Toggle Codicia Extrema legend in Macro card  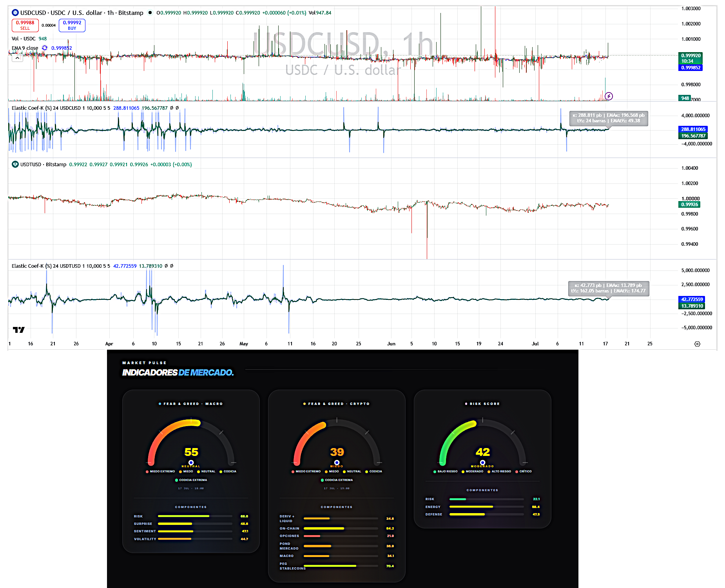(x=191, y=480)
